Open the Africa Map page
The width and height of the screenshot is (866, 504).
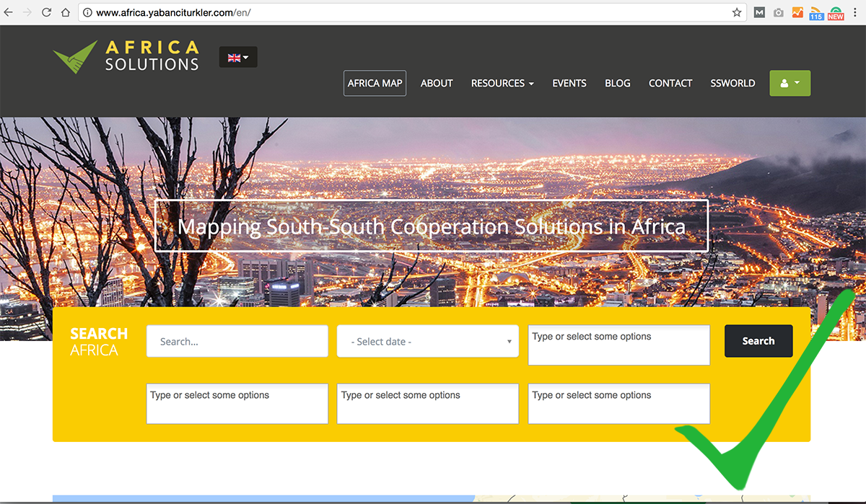coord(375,83)
